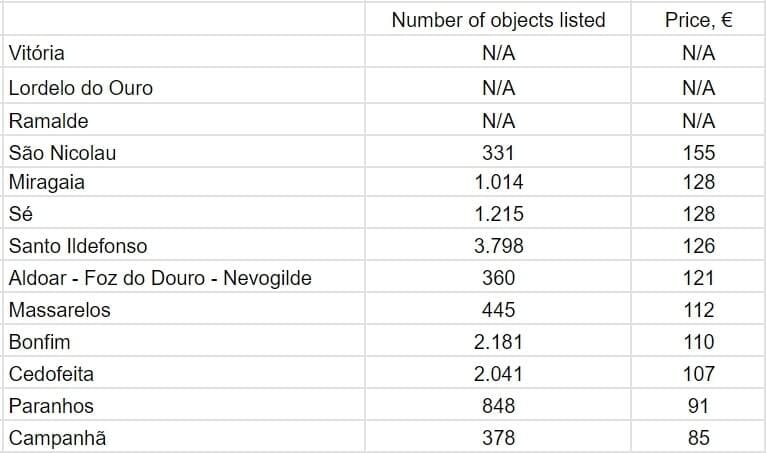Image resolution: width=766 pixels, height=453 pixels.
Task: Select the N/A price cell for Vitória
Action: pos(699,54)
